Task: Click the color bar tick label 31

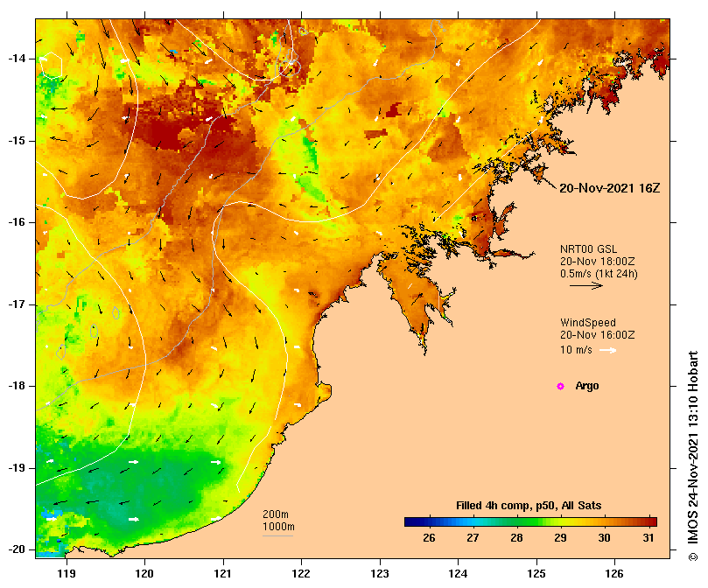Action: [648, 538]
